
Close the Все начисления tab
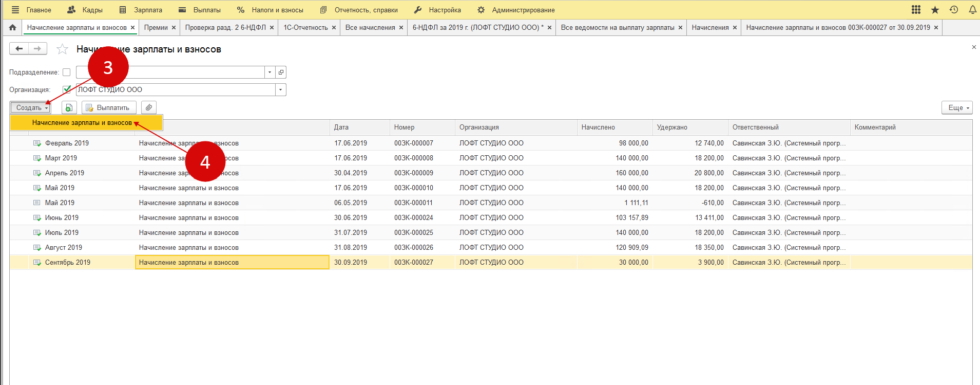coord(401,28)
